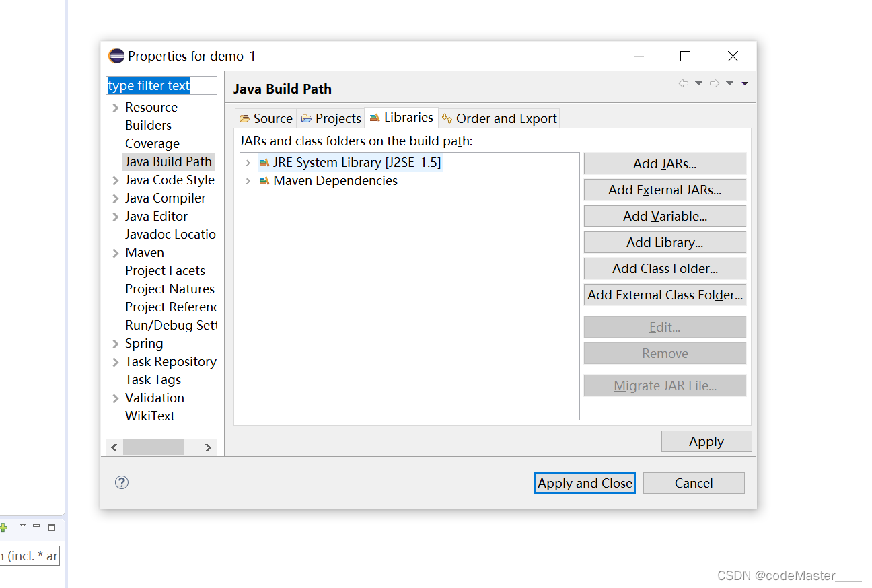Image resolution: width=872 pixels, height=588 pixels.
Task: Click maximize view icon in background window
Action: [x=52, y=527]
